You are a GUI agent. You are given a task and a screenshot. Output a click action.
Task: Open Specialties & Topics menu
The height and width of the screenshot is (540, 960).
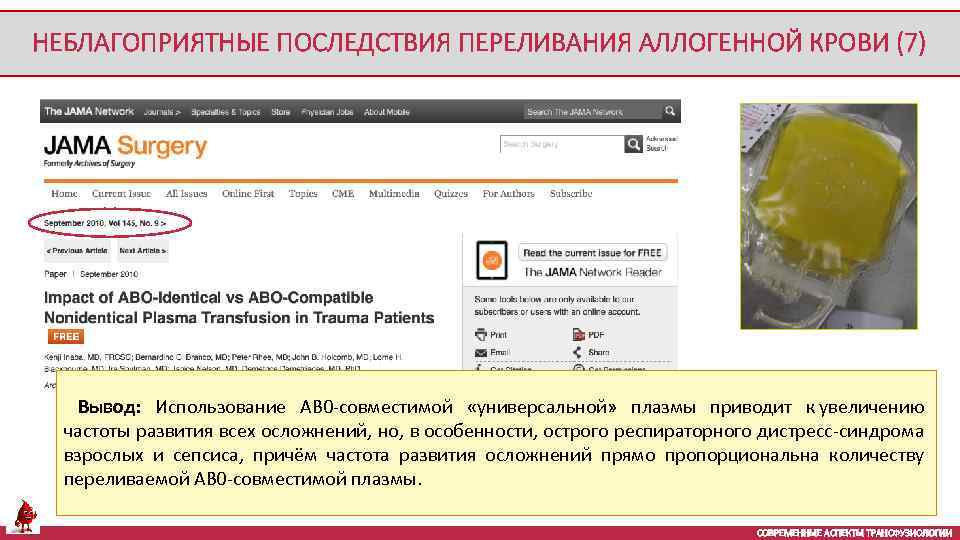(x=225, y=112)
